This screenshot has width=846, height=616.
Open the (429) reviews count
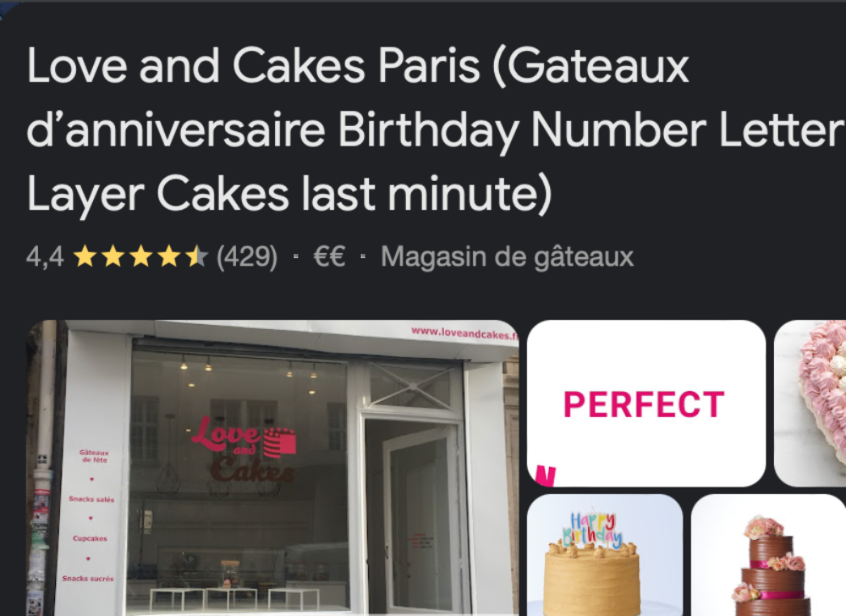247,257
